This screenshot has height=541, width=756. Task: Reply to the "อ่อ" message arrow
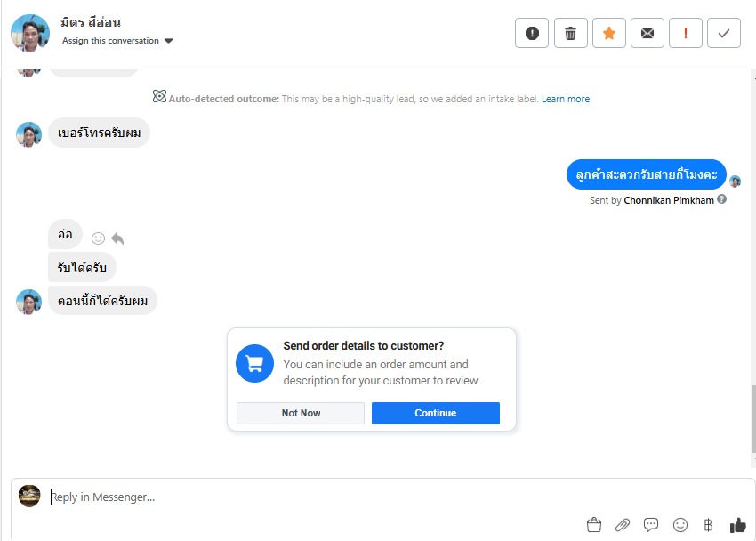tap(117, 238)
